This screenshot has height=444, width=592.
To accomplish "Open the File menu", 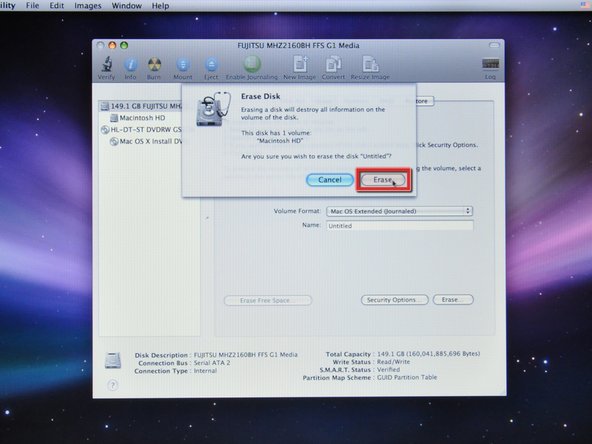I will [32, 6].
